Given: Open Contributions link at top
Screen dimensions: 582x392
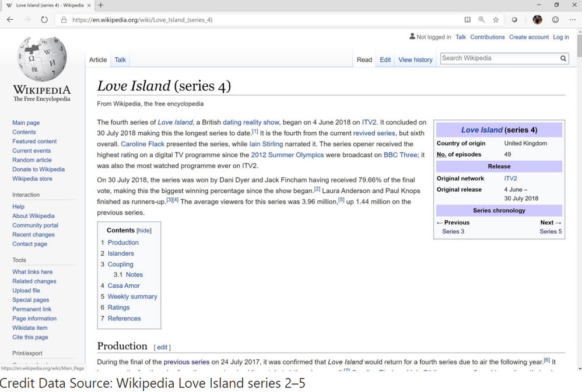Looking at the screenshot, I should tap(488, 37).
